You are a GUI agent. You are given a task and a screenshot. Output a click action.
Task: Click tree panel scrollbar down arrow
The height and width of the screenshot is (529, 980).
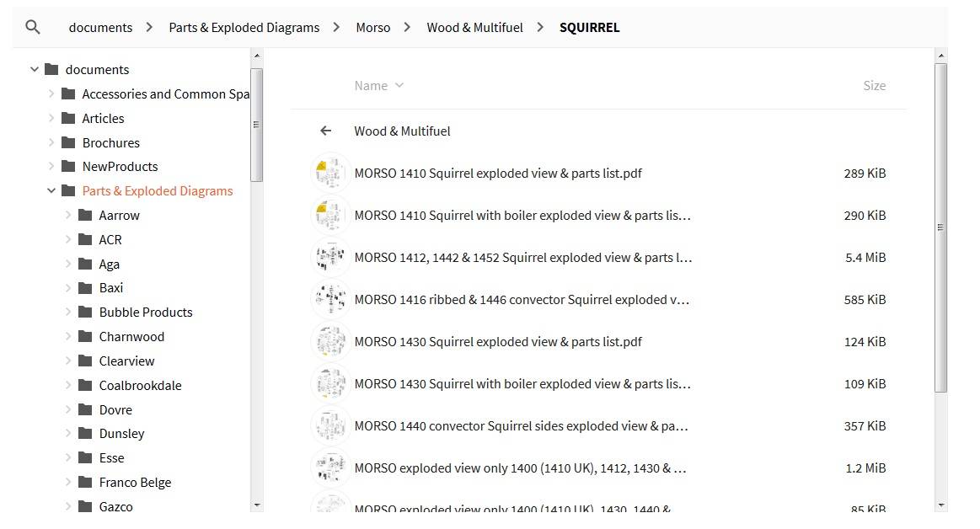pos(257,505)
